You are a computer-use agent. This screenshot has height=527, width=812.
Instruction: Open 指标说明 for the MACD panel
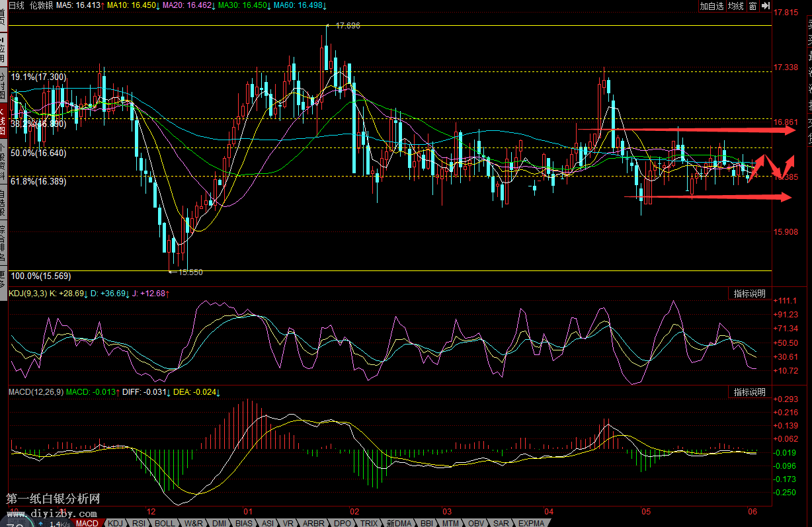[749, 392]
